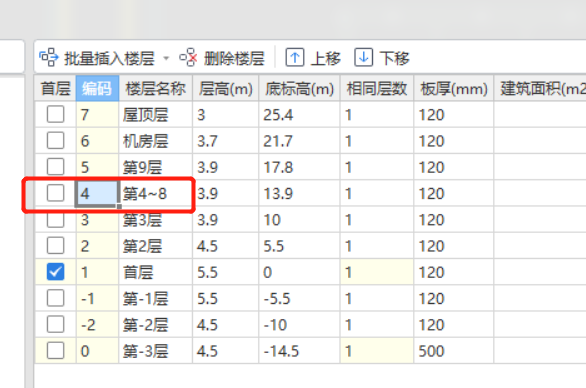This screenshot has width=586, height=388.
Task: Click the 批量插入楼层 button label
Action: [x=109, y=59]
